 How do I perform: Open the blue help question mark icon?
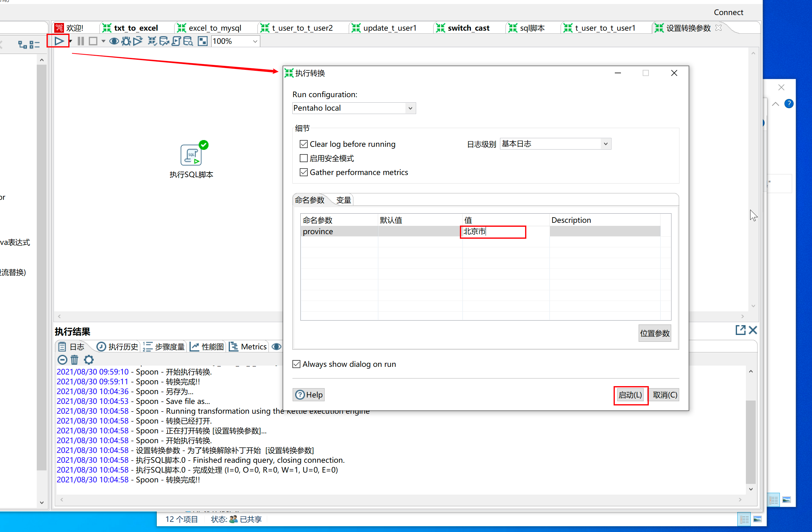pyautogui.click(x=788, y=104)
